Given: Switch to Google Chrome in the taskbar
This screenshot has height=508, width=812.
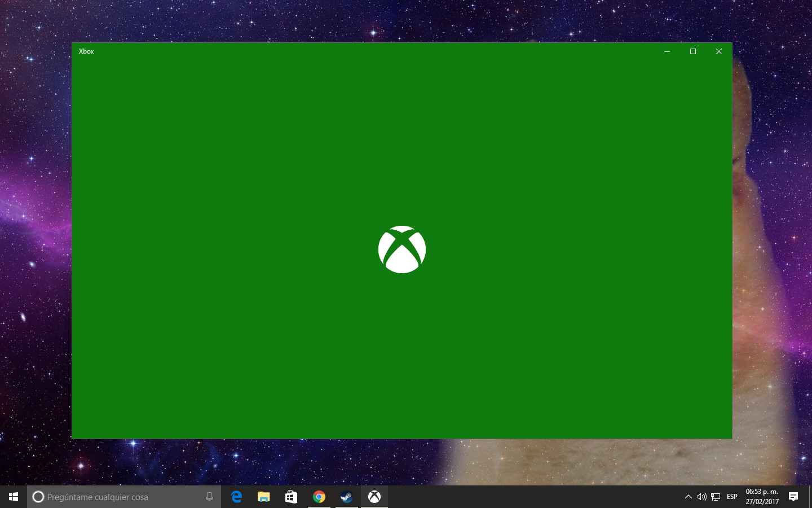Looking at the screenshot, I should click(x=319, y=497).
